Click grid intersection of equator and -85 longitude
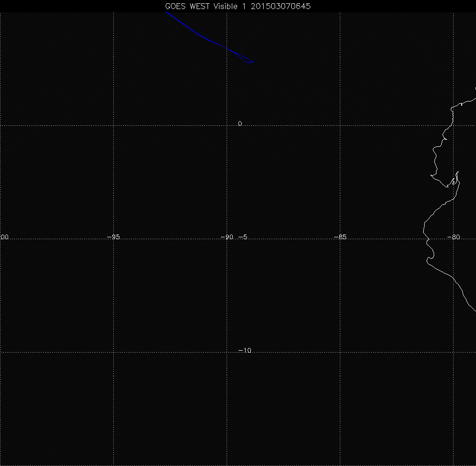The width and height of the screenshot is (476, 466). [x=340, y=125]
